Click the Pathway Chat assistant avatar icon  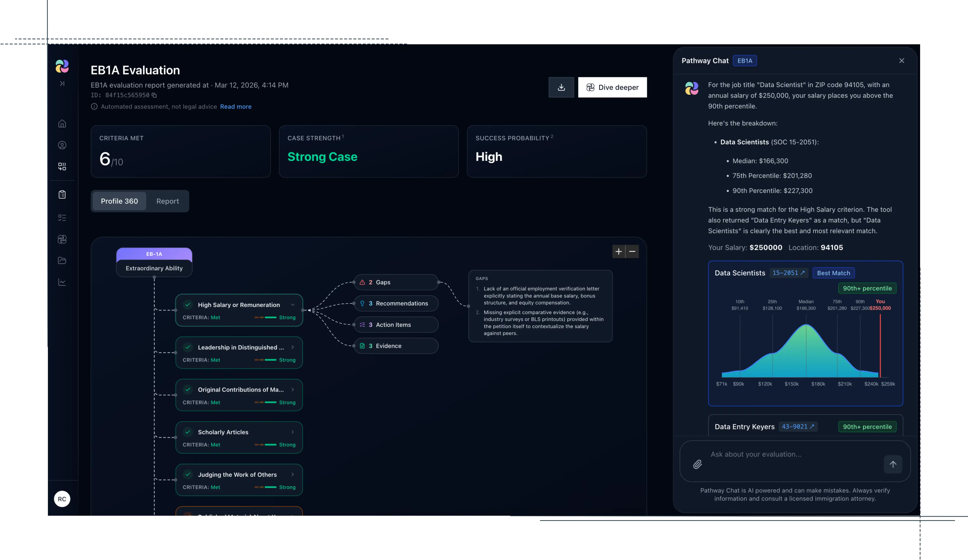[x=691, y=88]
